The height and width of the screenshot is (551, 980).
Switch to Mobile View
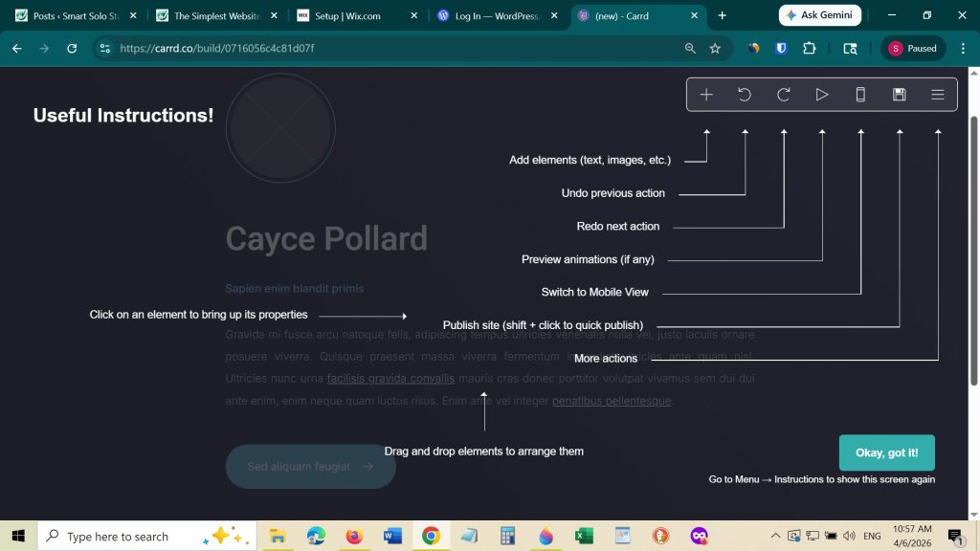click(859, 94)
